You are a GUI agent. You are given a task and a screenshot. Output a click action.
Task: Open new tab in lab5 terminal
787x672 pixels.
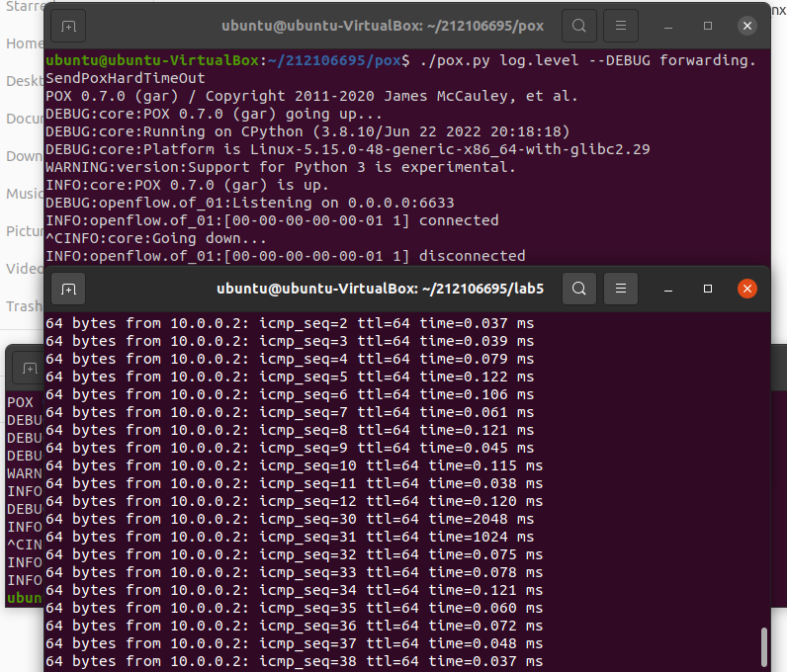click(68, 289)
